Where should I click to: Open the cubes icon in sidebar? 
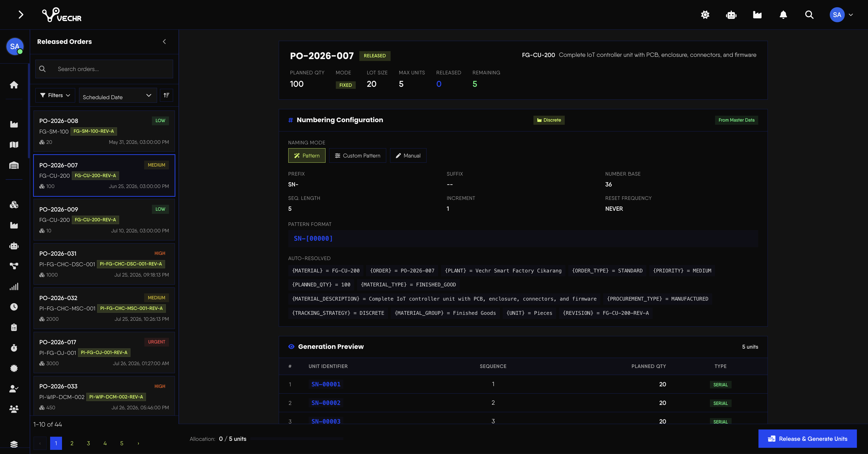point(14,205)
